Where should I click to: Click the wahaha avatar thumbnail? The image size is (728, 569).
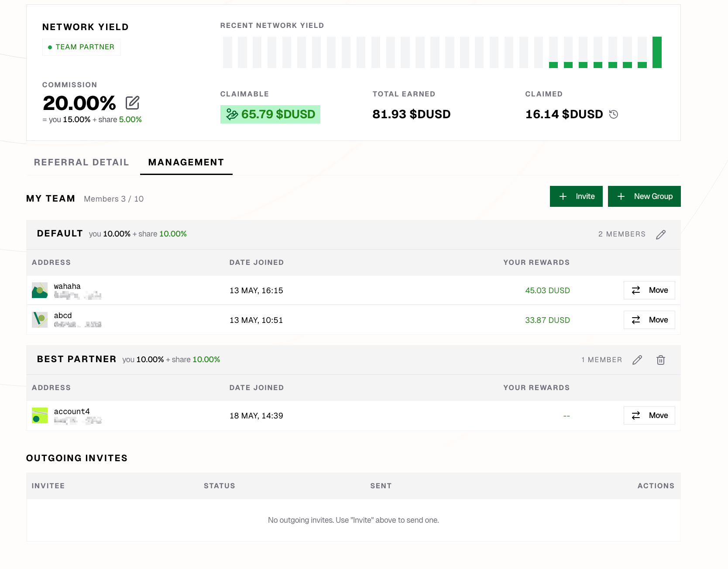coord(40,290)
